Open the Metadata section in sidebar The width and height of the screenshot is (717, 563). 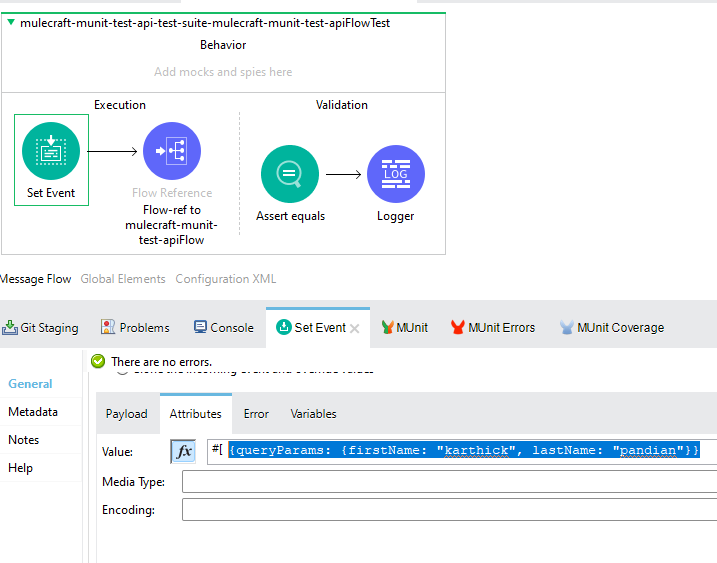tap(33, 412)
